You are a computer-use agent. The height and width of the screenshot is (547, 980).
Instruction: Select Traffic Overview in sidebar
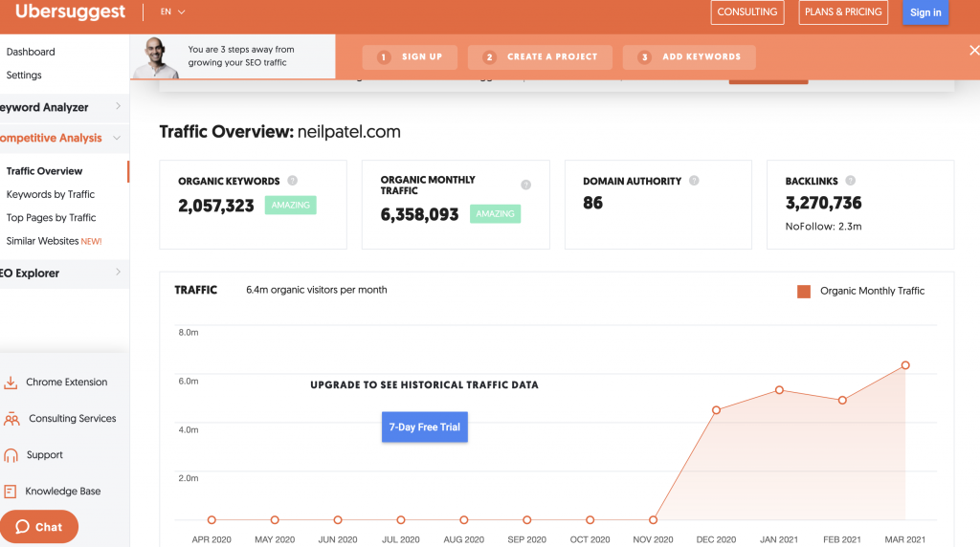tap(44, 171)
